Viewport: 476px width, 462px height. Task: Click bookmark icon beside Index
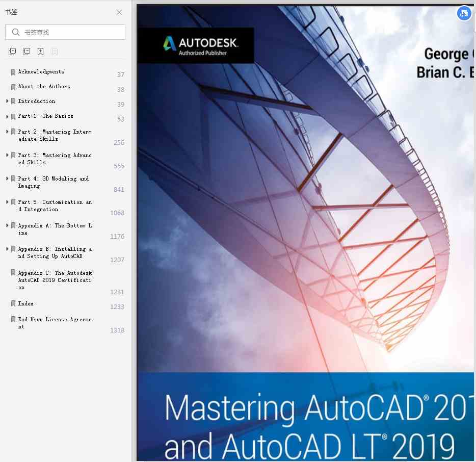click(13, 303)
